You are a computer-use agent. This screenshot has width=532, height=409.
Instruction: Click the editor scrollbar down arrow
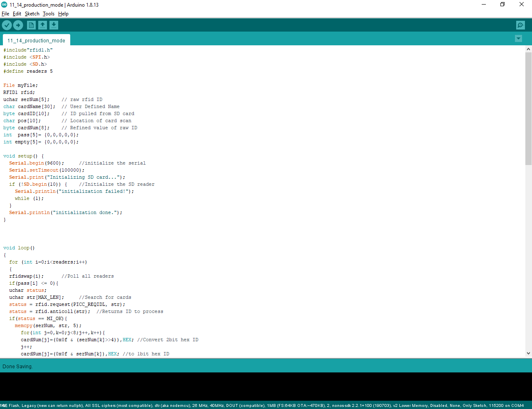[x=528, y=353]
